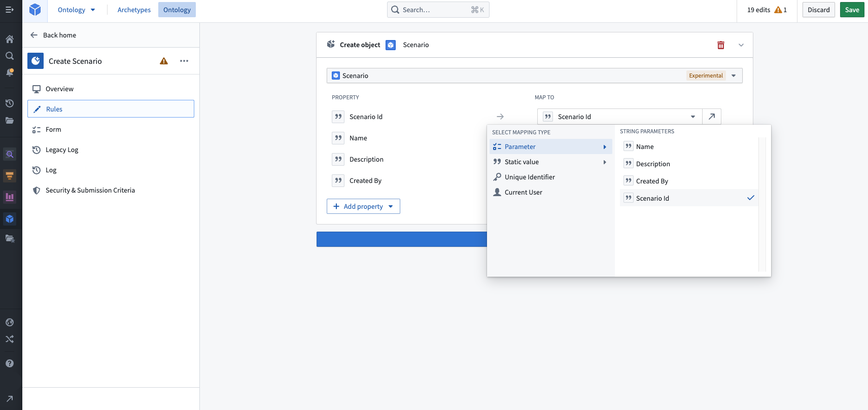
Task: Click the shuffle icon in left rail
Action: pyautogui.click(x=10, y=339)
